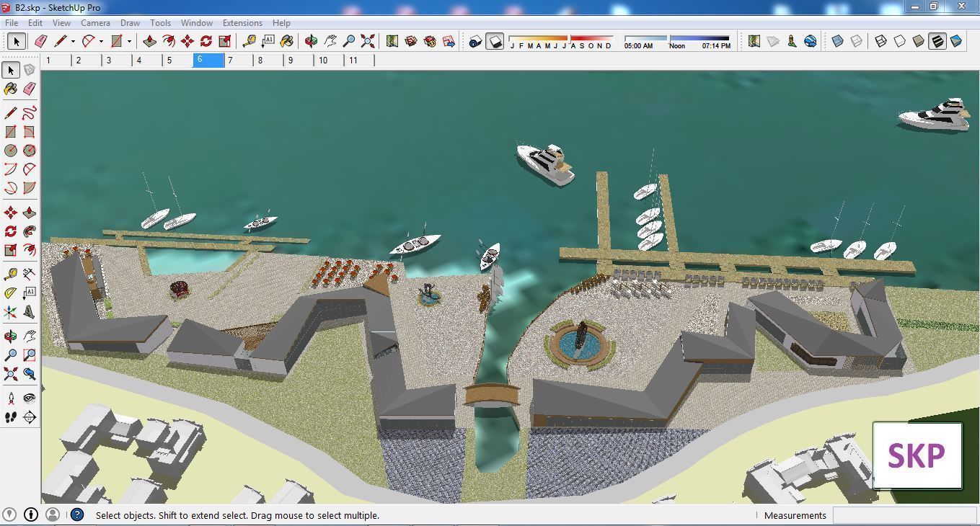This screenshot has width=980, height=526.
Task: Open Pencil line tool dropdown arrow
Action: point(73,41)
